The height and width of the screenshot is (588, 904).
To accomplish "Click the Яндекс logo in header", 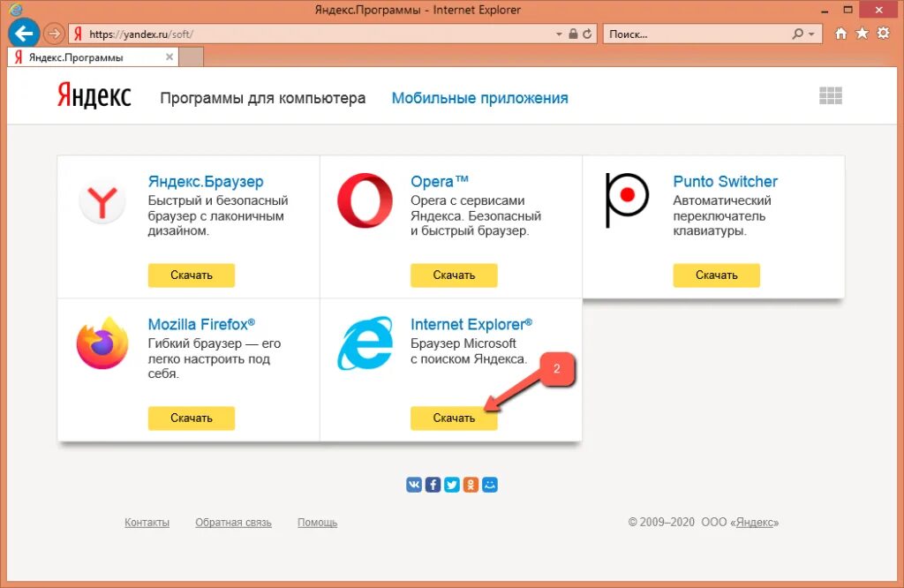I will coord(94,95).
